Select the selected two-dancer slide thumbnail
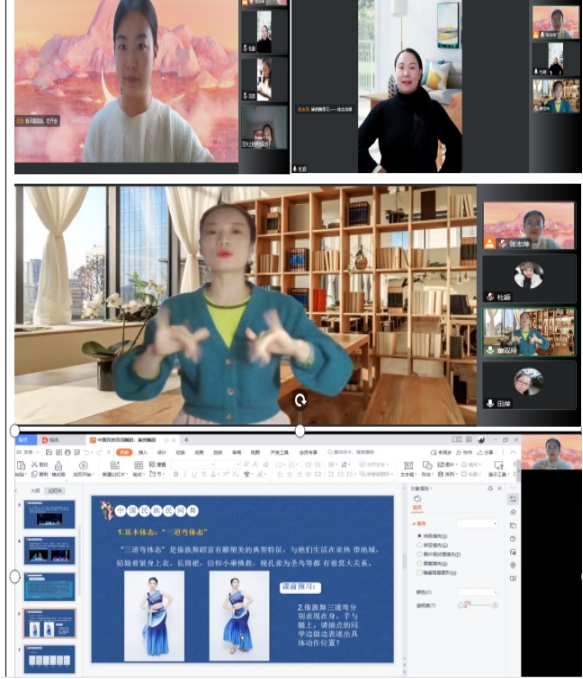This screenshot has width=583, height=679. 49,623
